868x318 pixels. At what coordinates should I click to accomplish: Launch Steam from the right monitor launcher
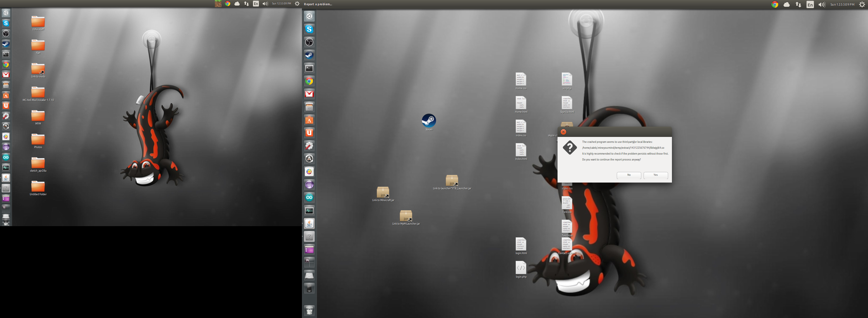tap(309, 55)
